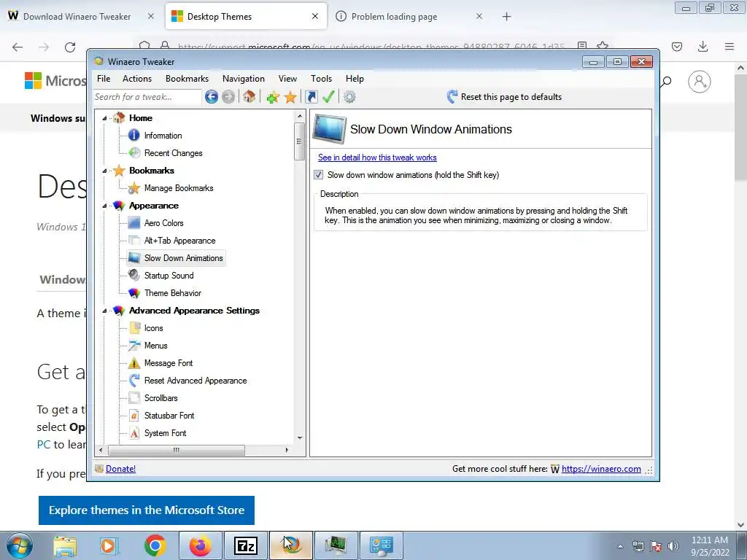
Task: Collapse the Appearance tree node
Action: click(x=104, y=206)
